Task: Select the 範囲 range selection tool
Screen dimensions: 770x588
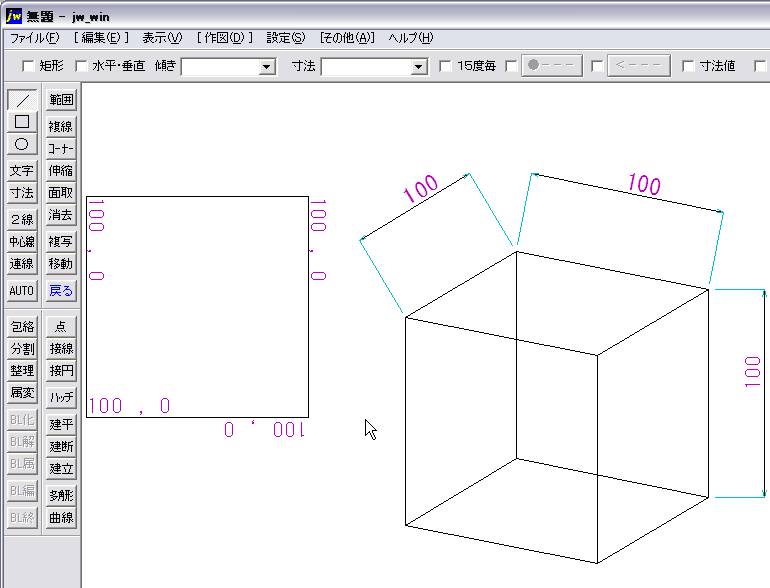Action: click(x=61, y=100)
